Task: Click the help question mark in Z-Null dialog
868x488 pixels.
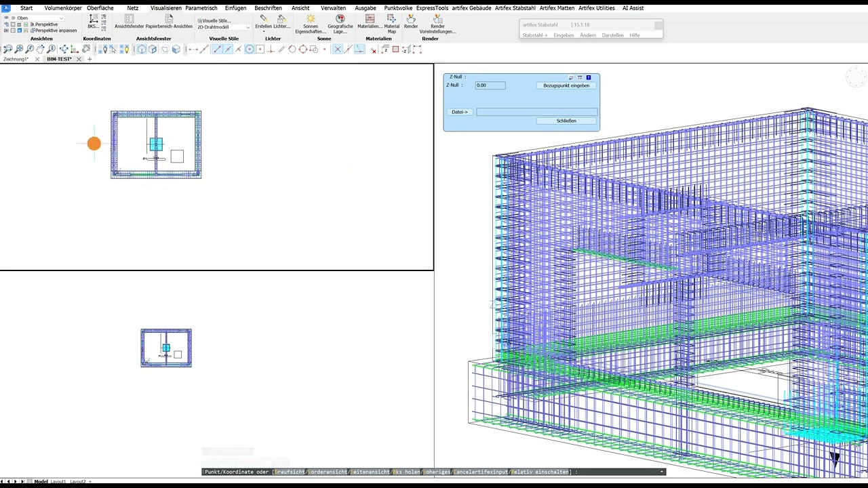Action: 588,77
